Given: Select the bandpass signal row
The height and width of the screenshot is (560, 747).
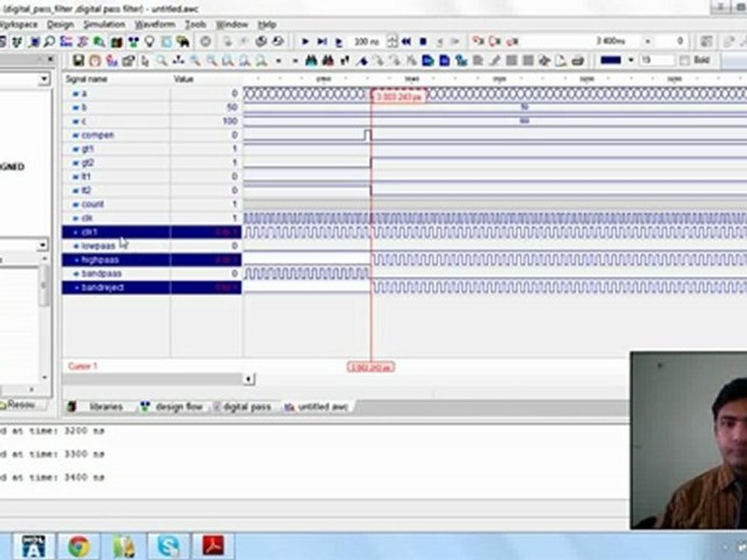Looking at the screenshot, I should coord(152,274).
